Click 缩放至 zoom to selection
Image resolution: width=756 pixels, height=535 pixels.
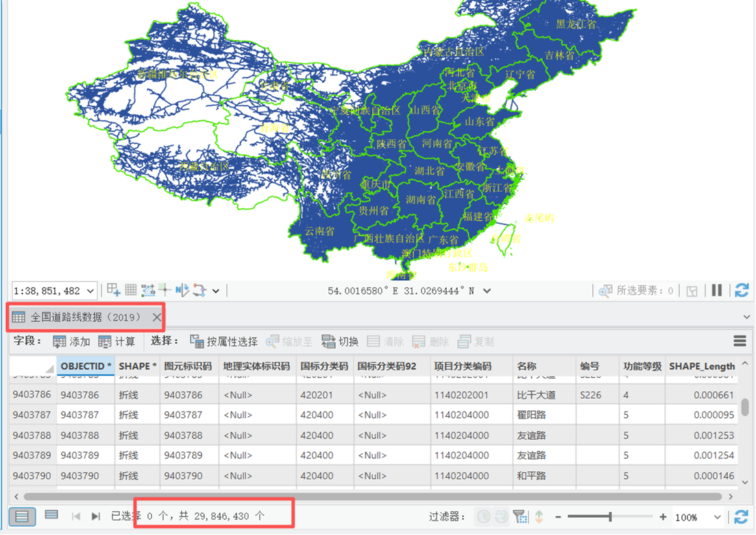pyautogui.click(x=289, y=342)
